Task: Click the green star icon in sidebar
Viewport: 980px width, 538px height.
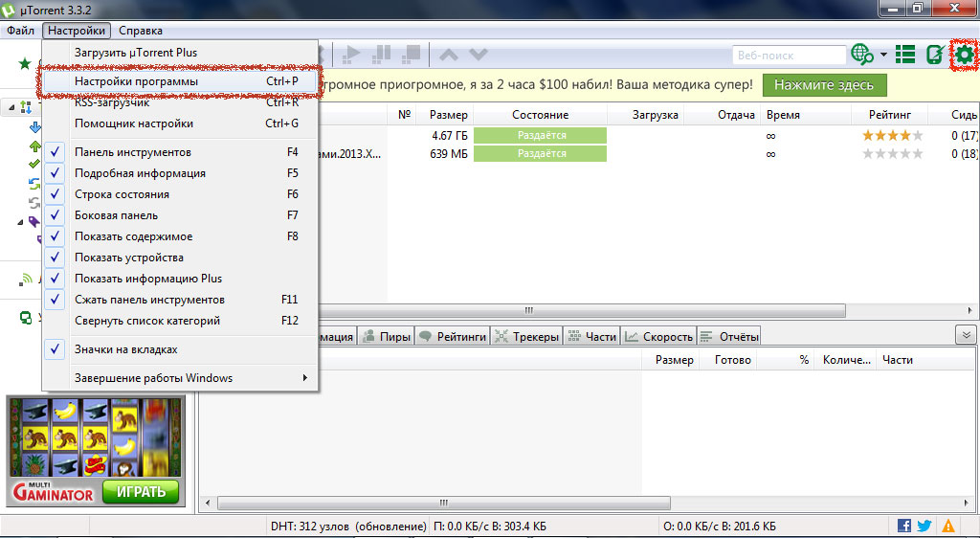Action: pos(24,63)
